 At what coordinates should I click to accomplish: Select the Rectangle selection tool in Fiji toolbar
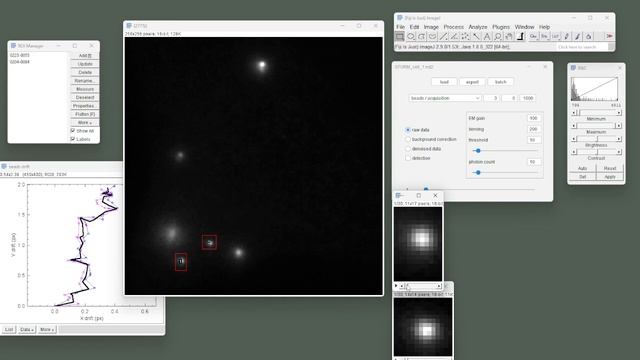click(400, 37)
